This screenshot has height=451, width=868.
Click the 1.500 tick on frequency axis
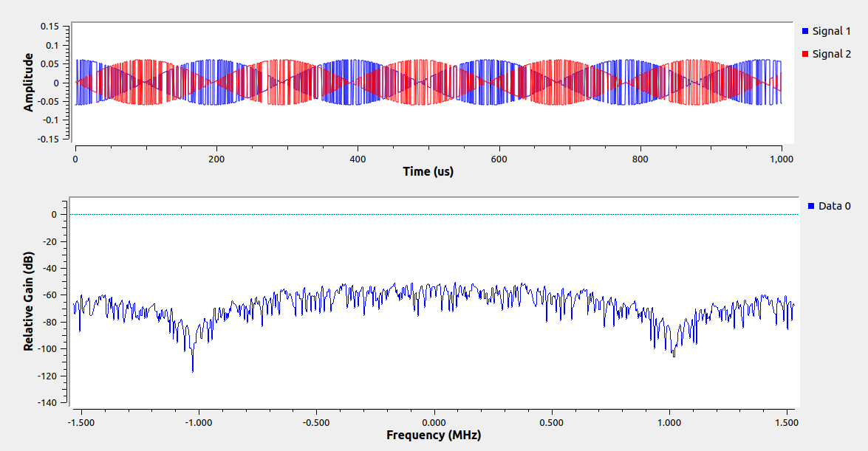(787, 423)
